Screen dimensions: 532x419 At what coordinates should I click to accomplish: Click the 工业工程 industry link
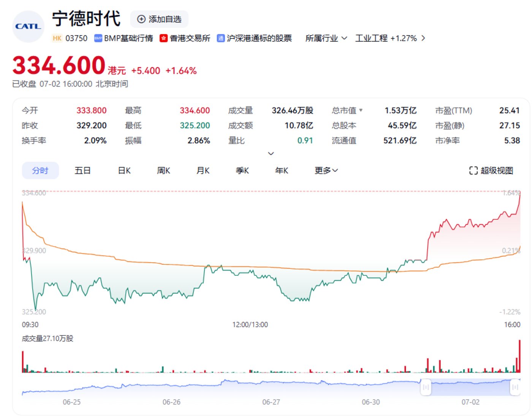click(x=371, y=38)
